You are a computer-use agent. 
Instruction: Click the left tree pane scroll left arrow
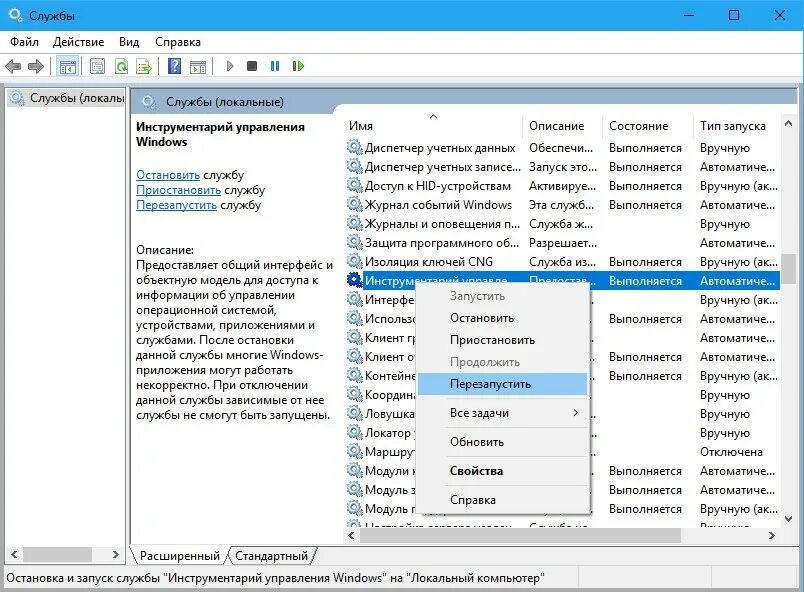tap(14, 555)
